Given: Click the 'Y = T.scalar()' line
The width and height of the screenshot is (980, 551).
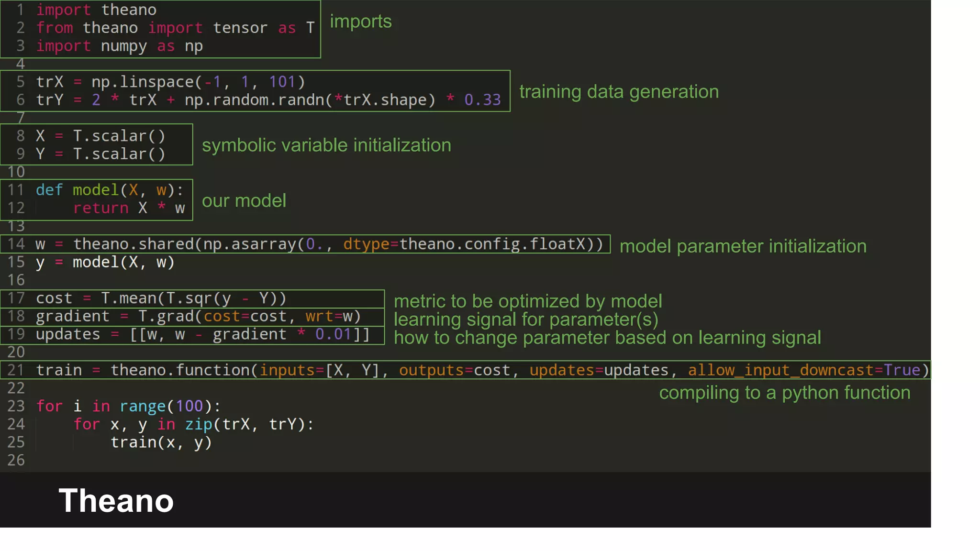Looking at the screenshot, I should (x=100, y=154).
